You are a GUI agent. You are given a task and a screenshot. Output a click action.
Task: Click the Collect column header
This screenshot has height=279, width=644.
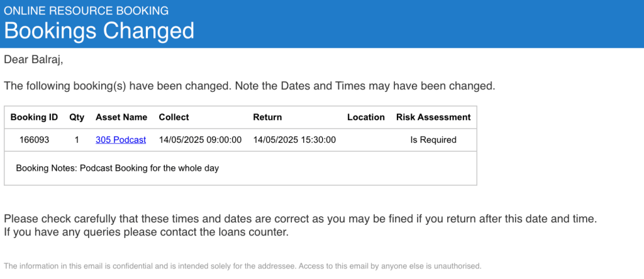click(x=174, y=117)
